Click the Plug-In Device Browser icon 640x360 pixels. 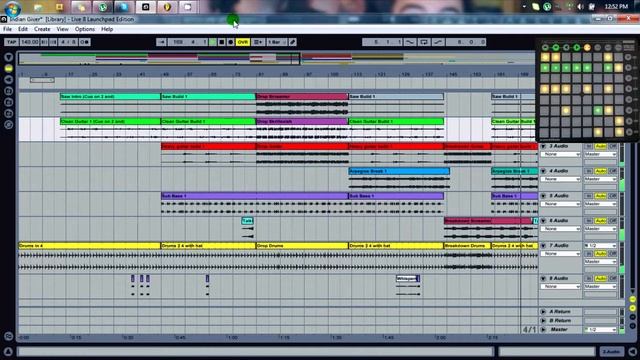[x=9, y=80]
